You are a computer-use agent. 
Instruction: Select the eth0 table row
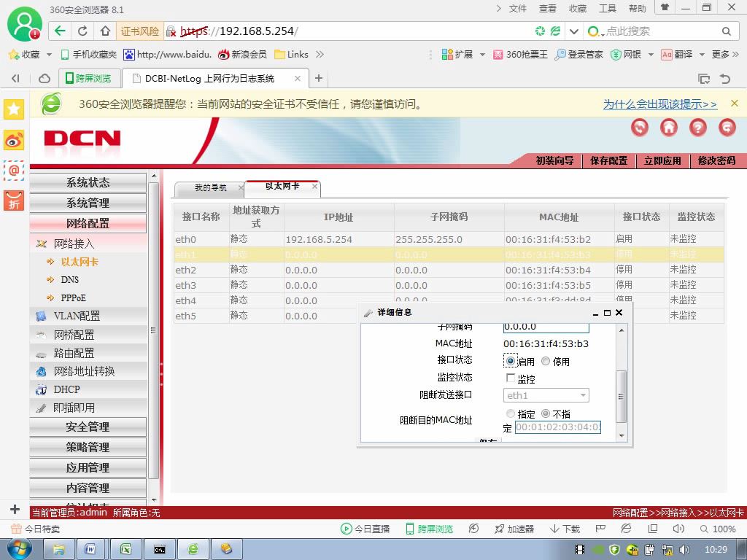(449, 239)
